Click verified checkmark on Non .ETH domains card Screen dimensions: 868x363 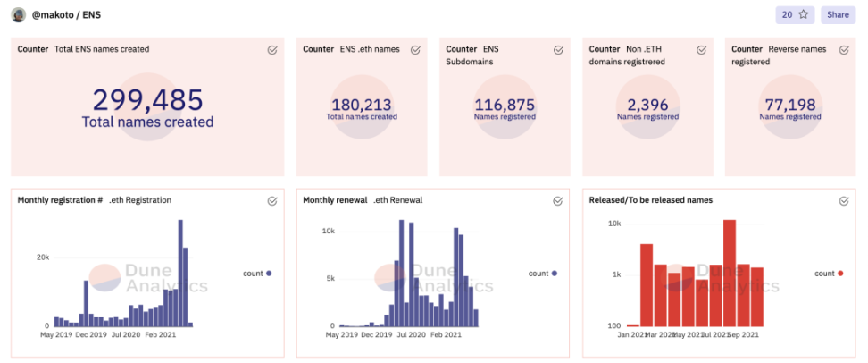pos(701,50)
